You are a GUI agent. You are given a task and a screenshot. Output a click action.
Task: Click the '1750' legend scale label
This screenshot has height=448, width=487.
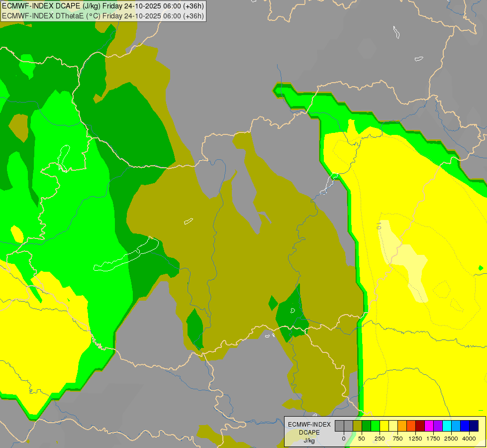click(x=433, y=439)
